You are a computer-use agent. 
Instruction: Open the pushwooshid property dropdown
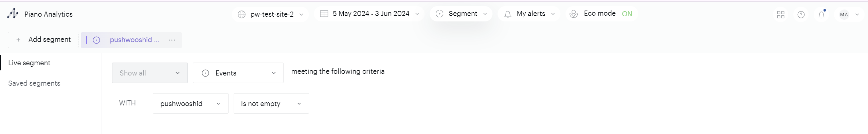[x=191, y=103]
